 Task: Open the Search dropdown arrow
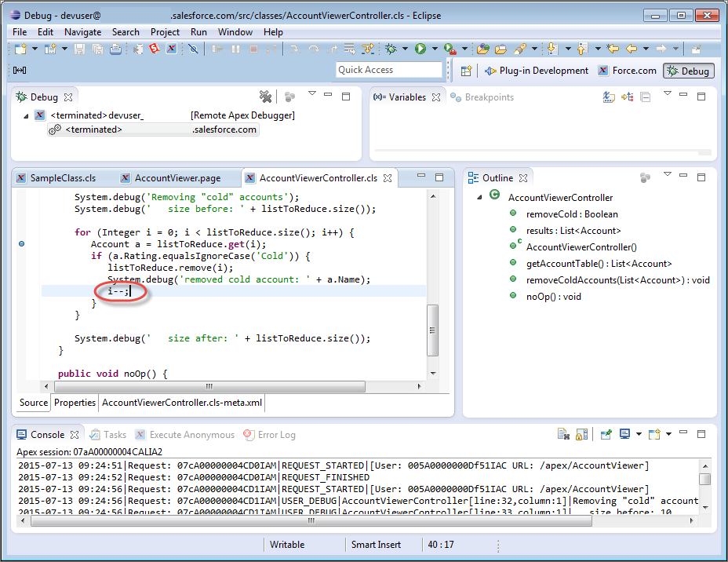point(534,49)
